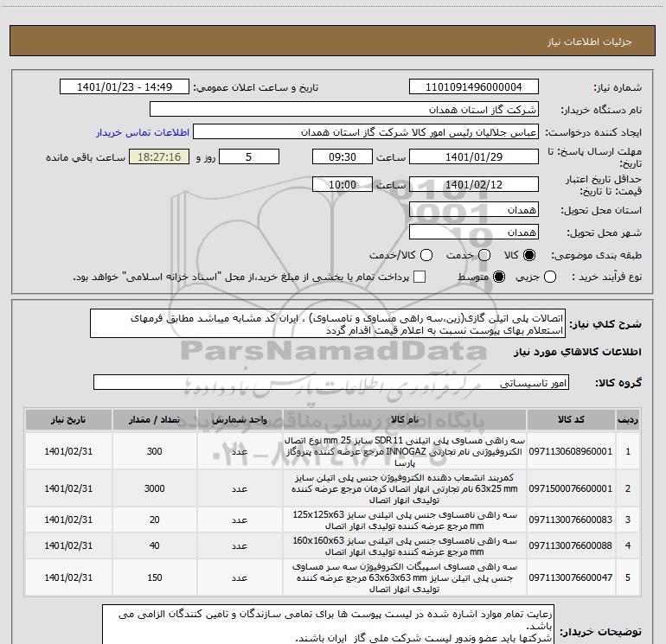Click the unit عدد in row 3
This screenshot has width=666, height=644.
pos(240,520)
